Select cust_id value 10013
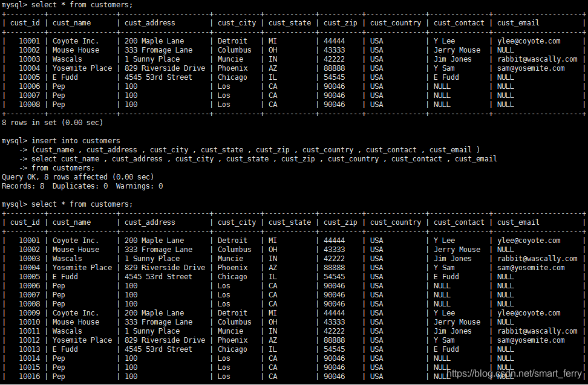This screenshot has height=385, width=588. pyautogui.click(x=29, y=349)
